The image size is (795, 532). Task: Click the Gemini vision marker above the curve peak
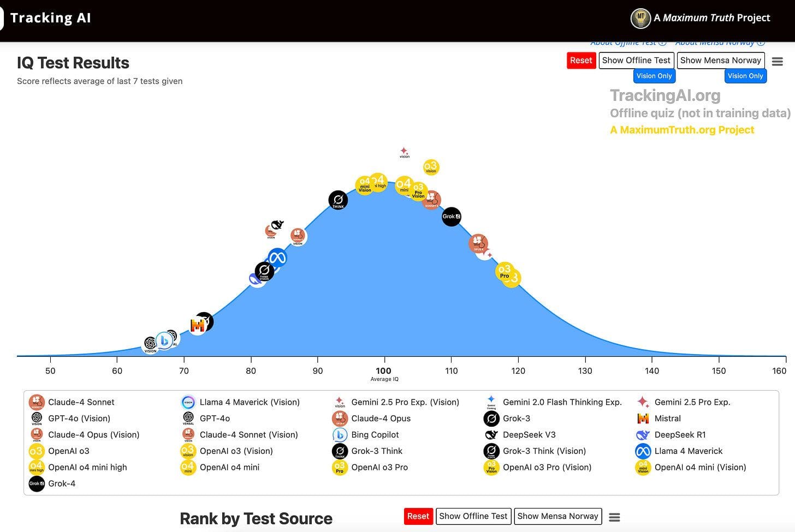coord(404,152)
